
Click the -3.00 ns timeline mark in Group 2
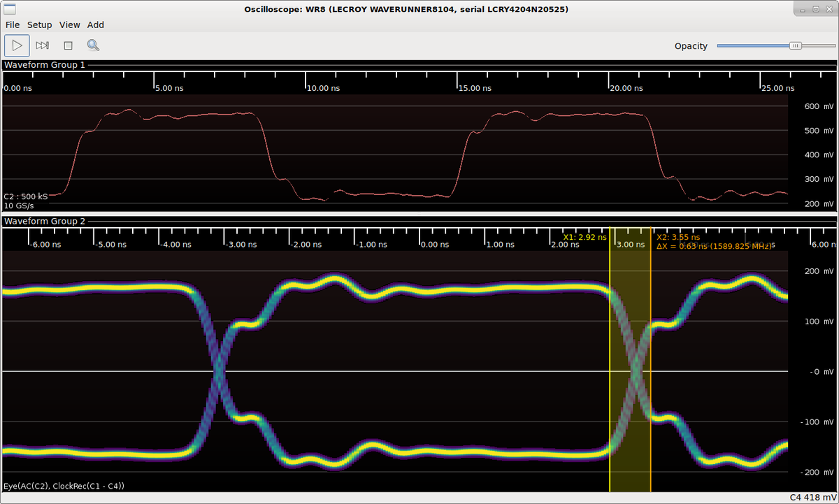(241, 245)
